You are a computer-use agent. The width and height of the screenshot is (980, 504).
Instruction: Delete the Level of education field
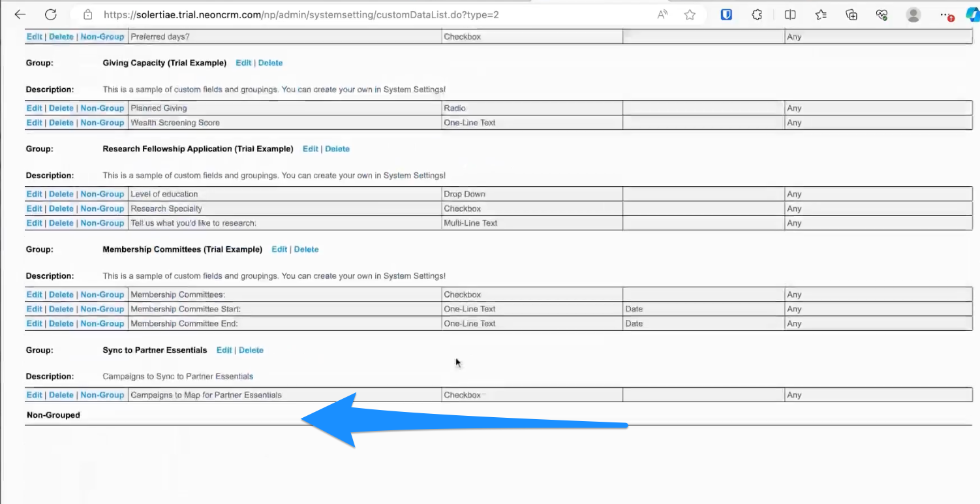tap(61, 194)
